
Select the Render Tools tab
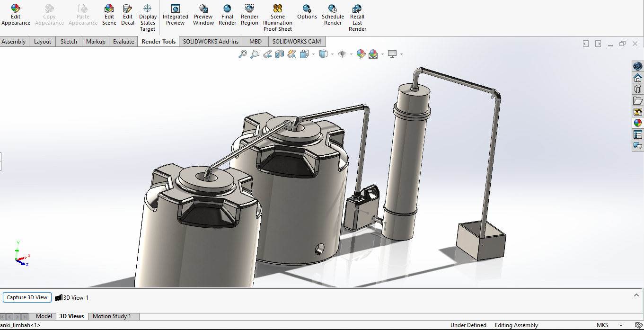coord(159,41)
